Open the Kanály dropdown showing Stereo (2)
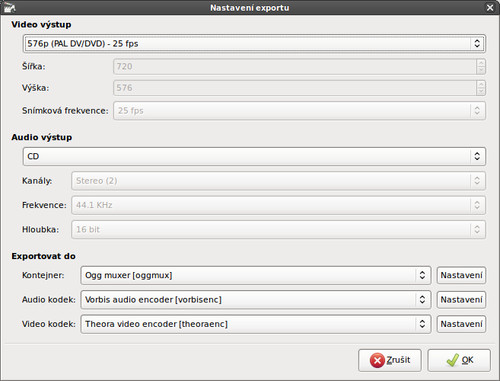500x381 pixels. pos(278,181)
